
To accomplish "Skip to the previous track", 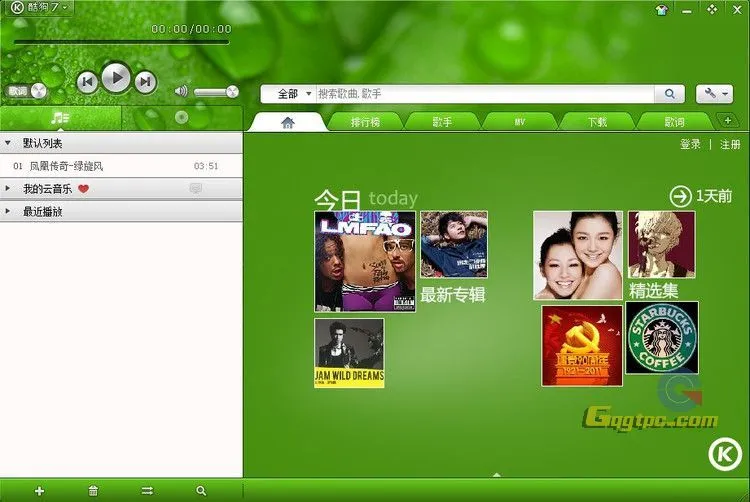I will coord(88,82).
